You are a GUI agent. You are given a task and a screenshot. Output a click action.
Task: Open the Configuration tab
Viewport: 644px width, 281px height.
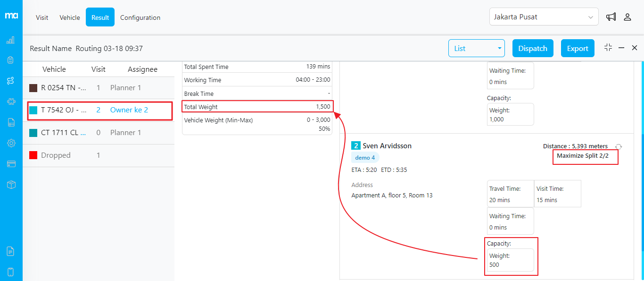[x=140, y=17]
